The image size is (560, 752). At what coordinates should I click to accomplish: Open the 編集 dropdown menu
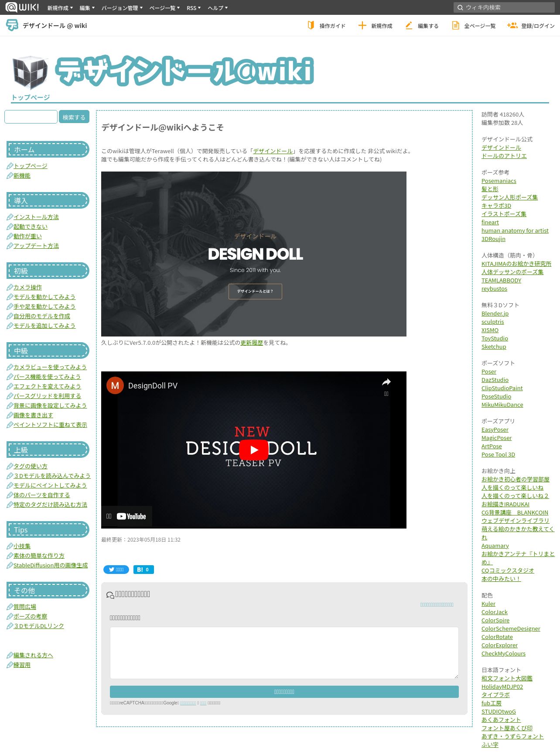(x=87, y=8)
